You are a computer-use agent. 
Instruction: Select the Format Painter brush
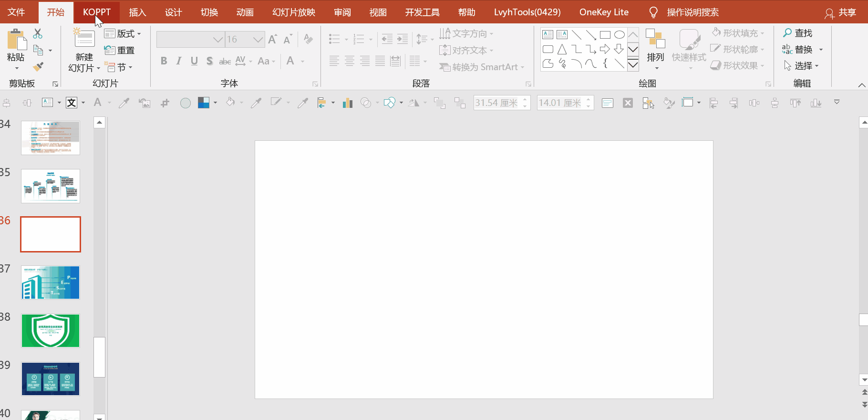(x=38, y=67)
